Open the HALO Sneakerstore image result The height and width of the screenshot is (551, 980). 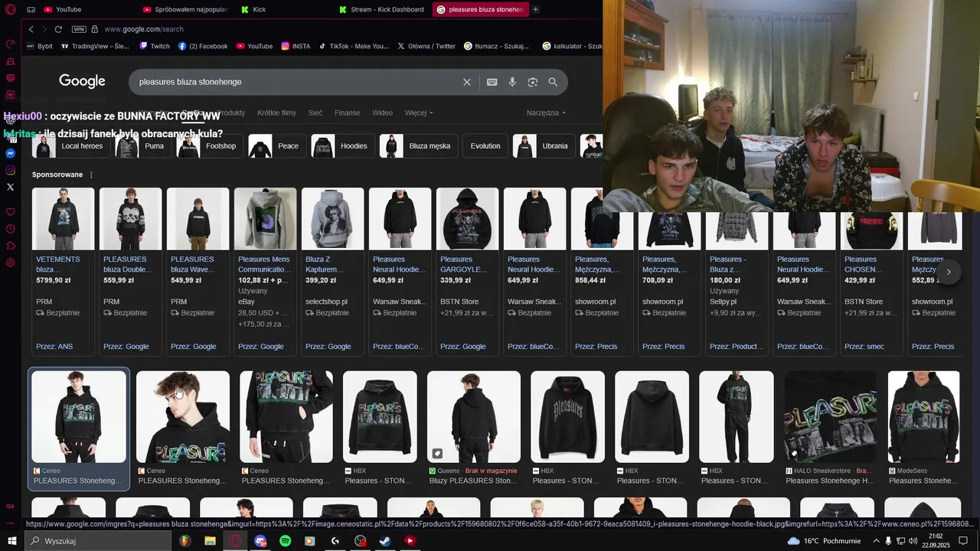830,429
